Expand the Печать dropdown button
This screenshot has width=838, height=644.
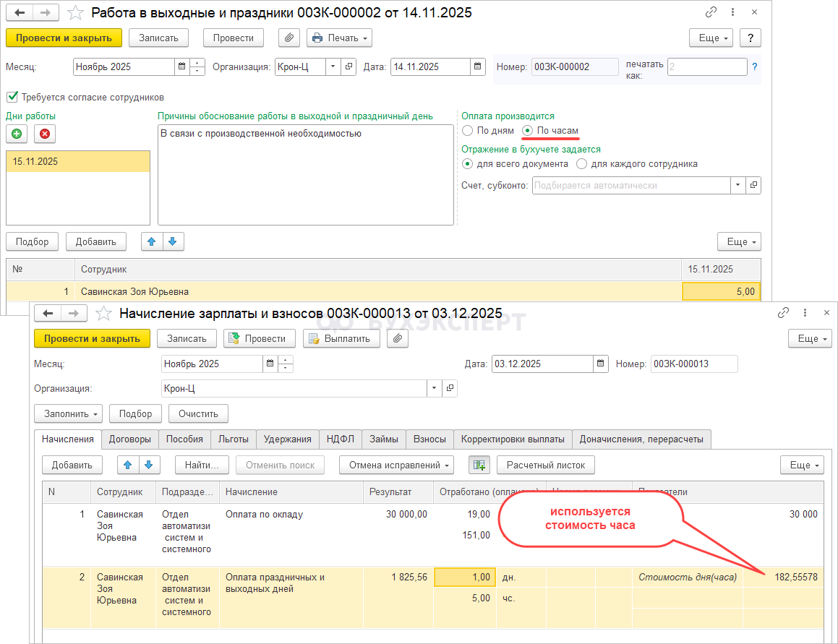pyautogui.click(x=339, y=38)
